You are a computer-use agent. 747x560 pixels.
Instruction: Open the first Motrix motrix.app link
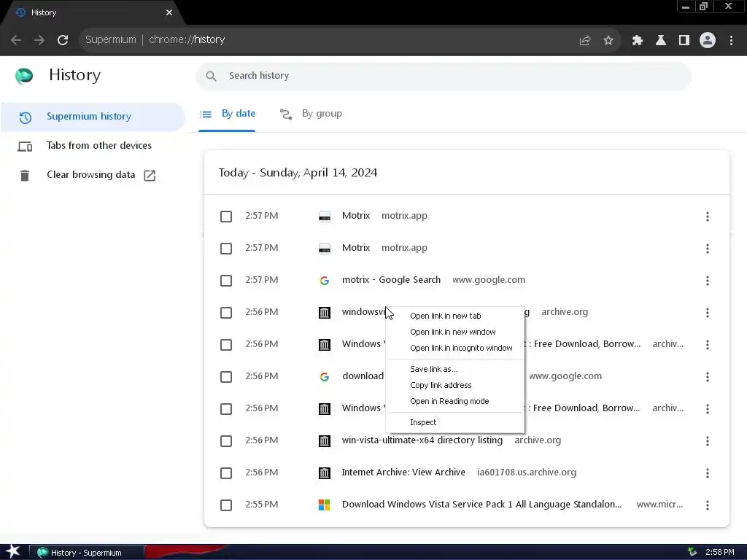(x=356, y=216)
